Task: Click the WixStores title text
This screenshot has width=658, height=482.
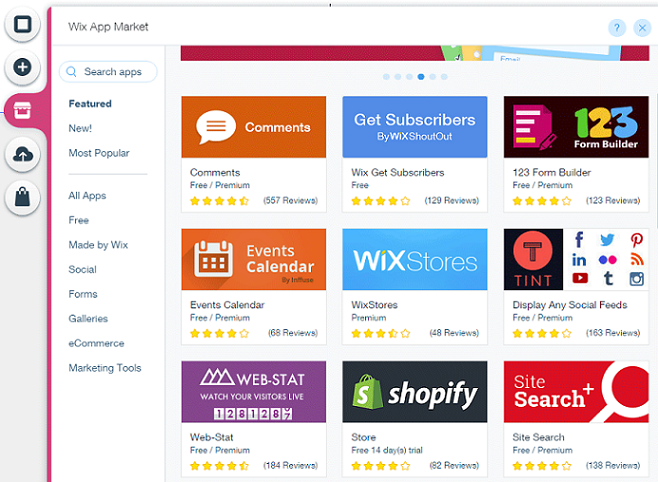Action: pos(374,305)
